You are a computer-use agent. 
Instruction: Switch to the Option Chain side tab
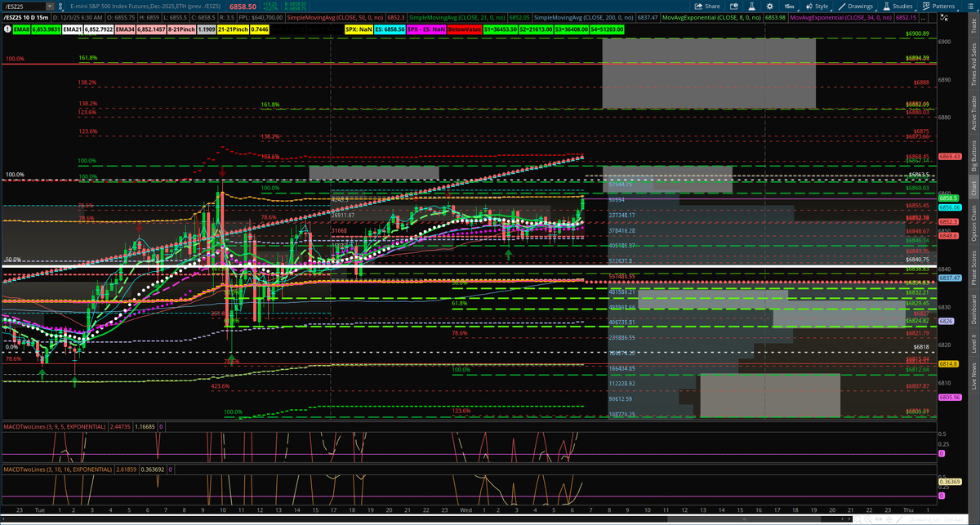pos(973,223)
